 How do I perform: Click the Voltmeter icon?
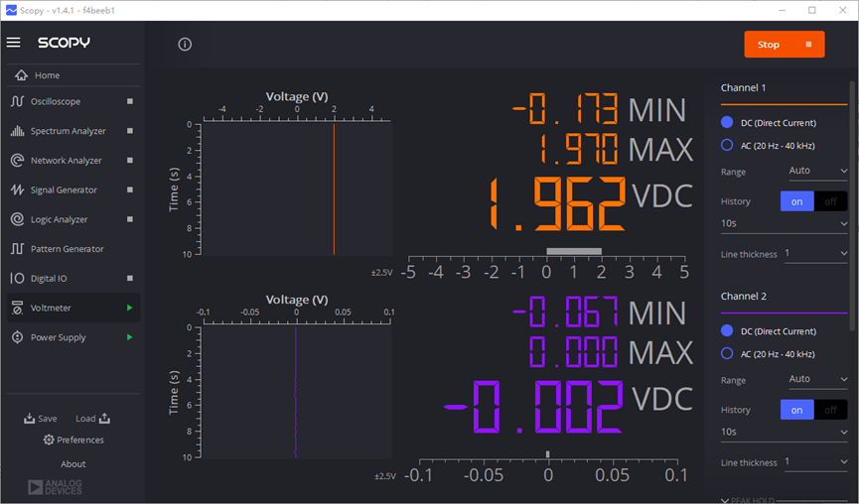tap(18, 308)
